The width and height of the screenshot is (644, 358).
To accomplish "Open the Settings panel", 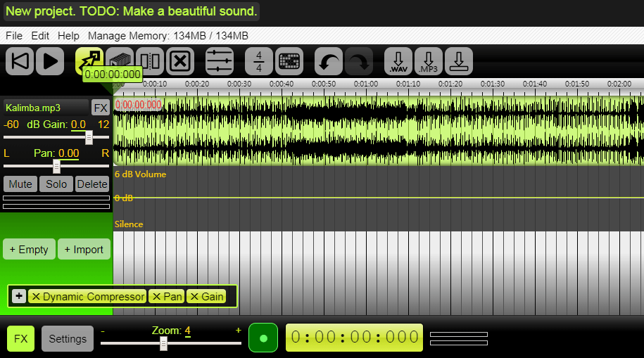I will (68, 339).
